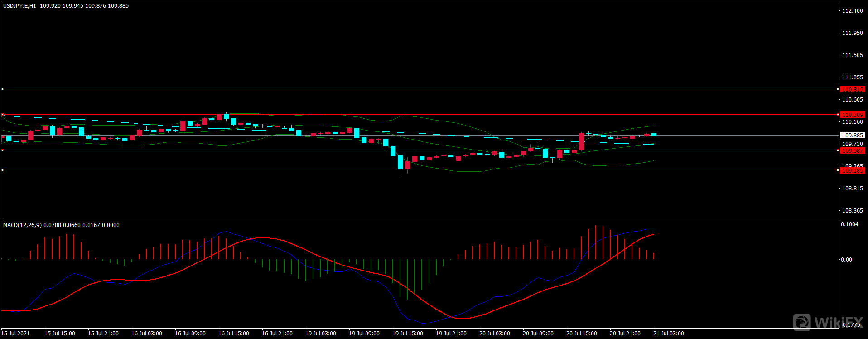Click the 20 Jul 15:00 time axis label
Image resolution: width=868 pixels, height=339 pixels.
tap(581, 334)
